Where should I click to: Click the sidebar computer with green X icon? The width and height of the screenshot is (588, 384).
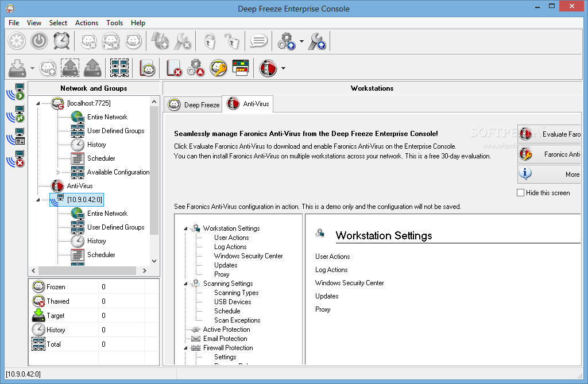[x=16, y=114]
